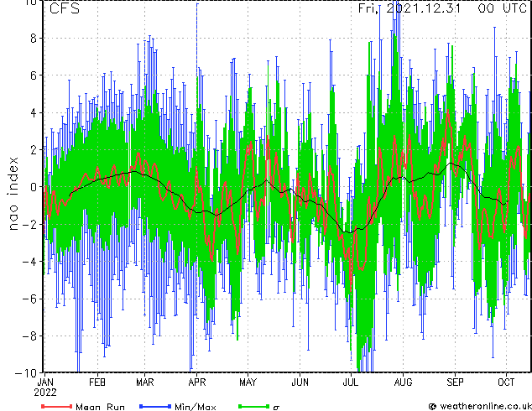The width and height of the screenshot is (532, 411).
Task: Click the FEB x-axis label
Action: click(x=97, y=382)
